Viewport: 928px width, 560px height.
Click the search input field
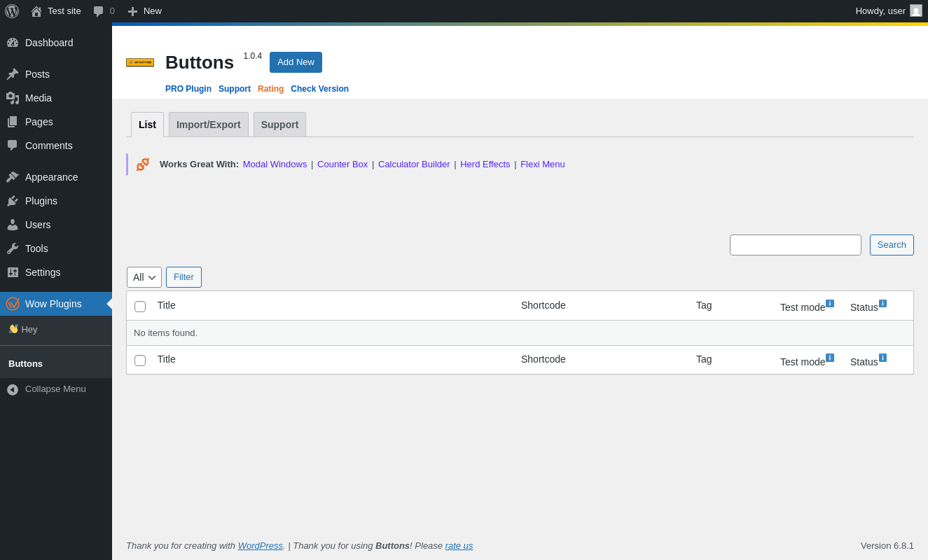(796, 245)
